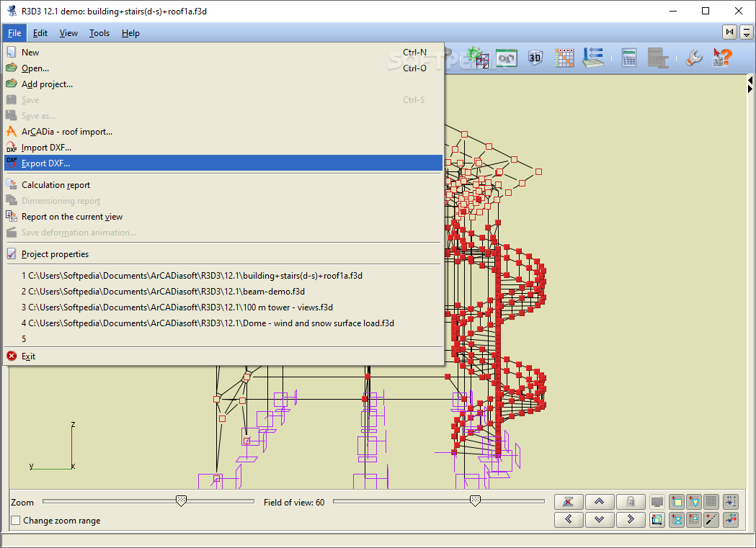
Task: Click the gear and mesh model icon
Action: pos(479,58)
